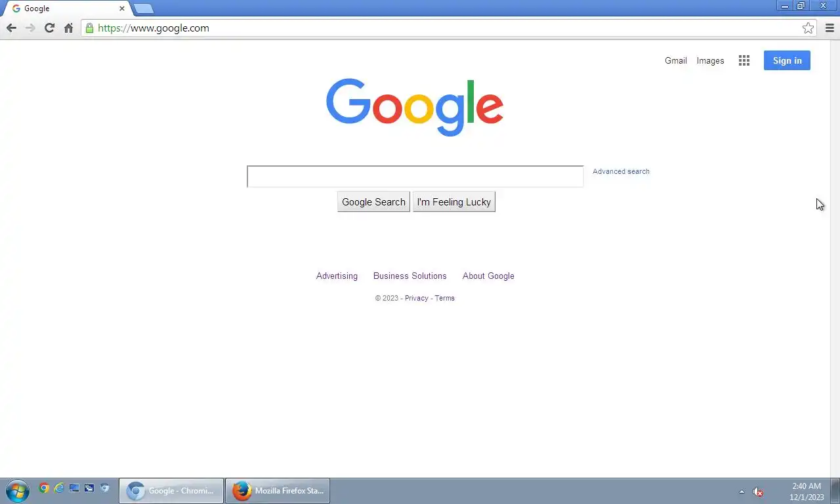Select the Google tab
The height and width of the screenshot is (504, 840).
[x=66, y=9]
